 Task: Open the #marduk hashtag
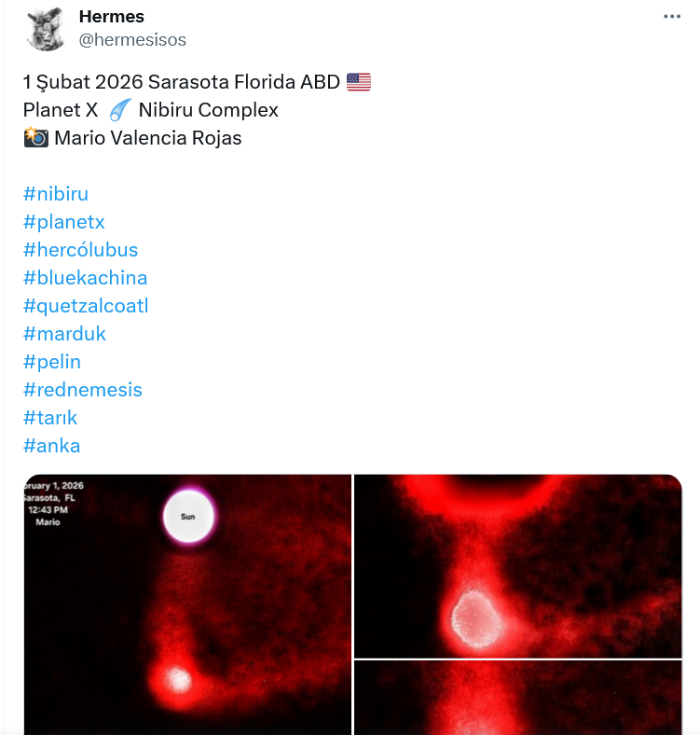click(64, 334)
